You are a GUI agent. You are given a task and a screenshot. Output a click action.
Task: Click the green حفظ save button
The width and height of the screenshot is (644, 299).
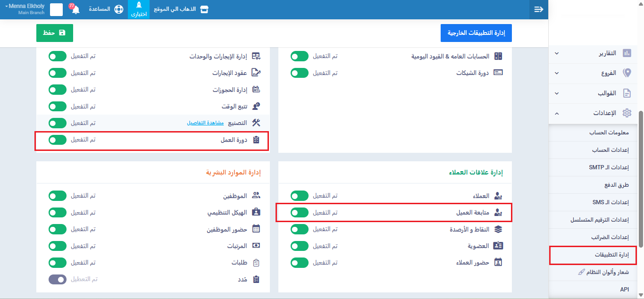coord(55,33)
